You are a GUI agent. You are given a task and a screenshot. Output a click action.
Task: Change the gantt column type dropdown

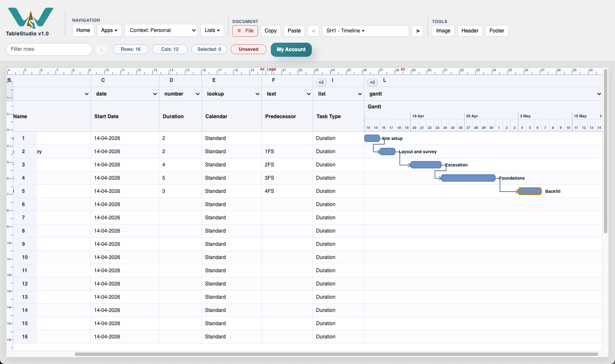point(483,94)
